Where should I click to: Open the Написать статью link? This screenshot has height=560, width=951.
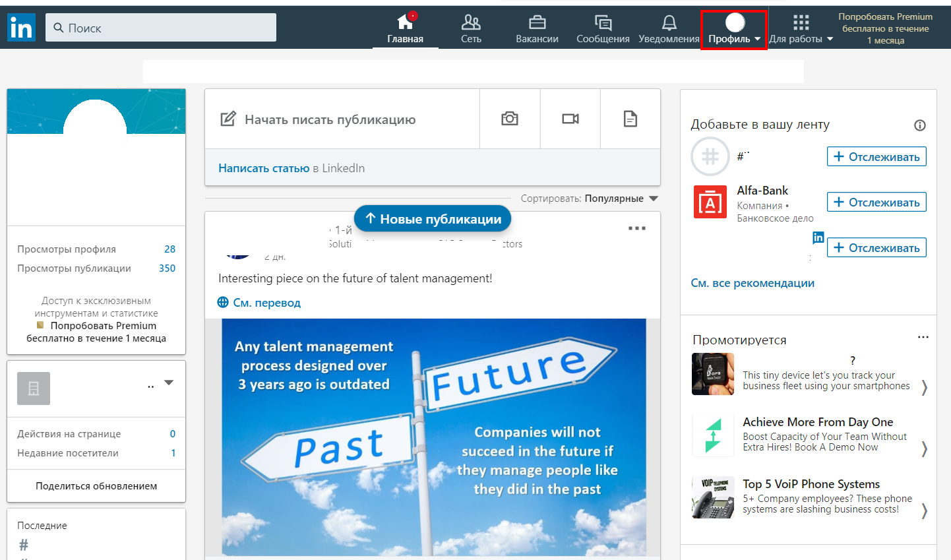coord(264,168)
